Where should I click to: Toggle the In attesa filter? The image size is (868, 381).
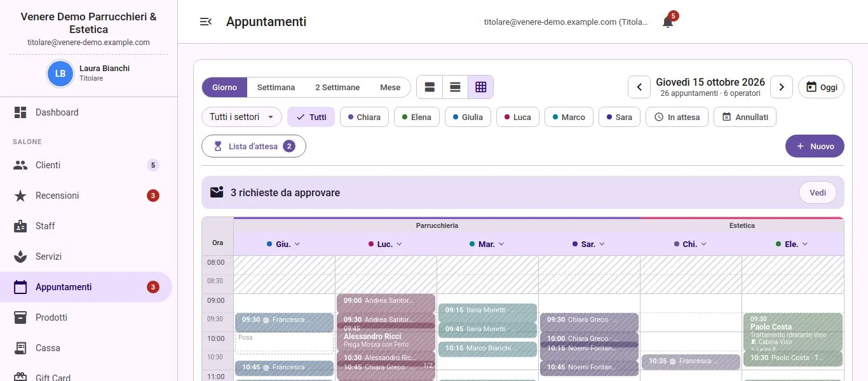click(x=677, y=117)
